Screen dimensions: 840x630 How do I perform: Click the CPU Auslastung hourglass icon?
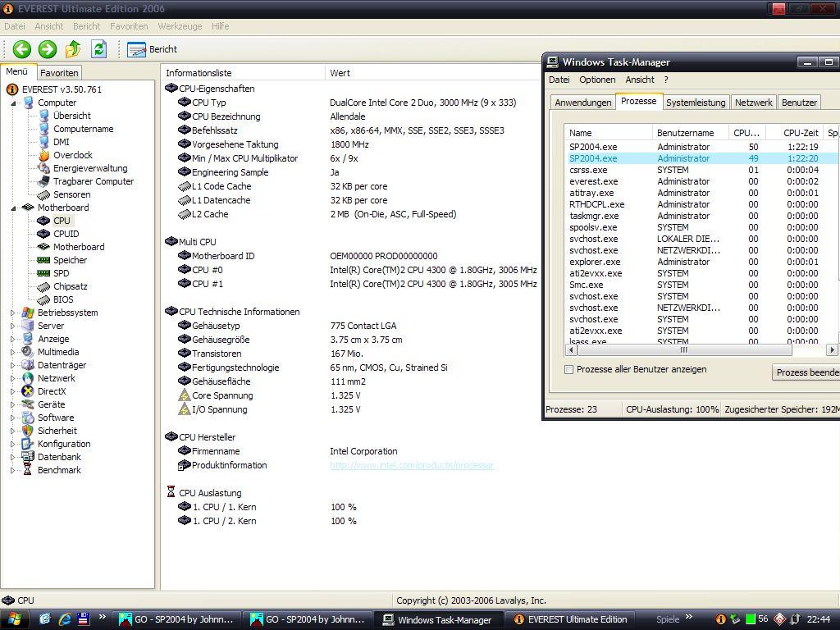coord(171,492)
